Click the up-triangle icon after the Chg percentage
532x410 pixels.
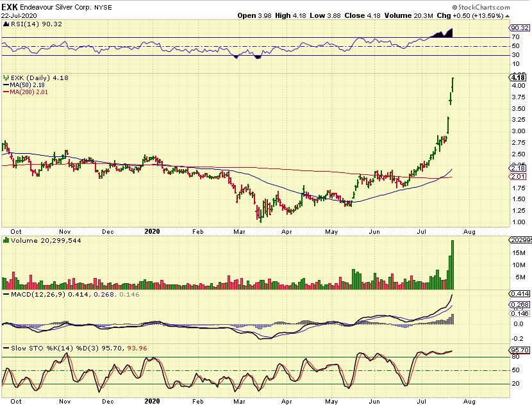coord(507,16)
